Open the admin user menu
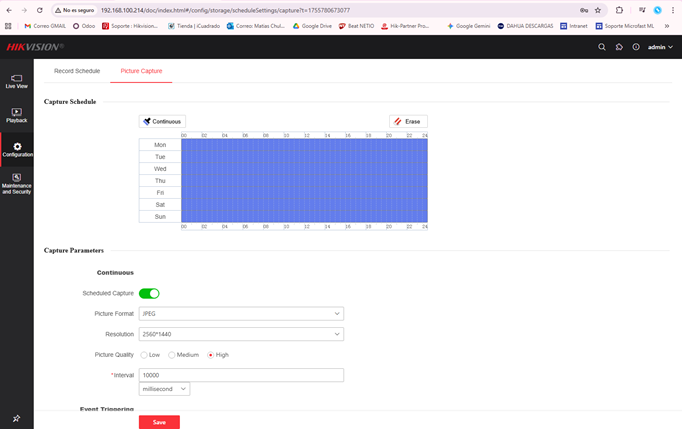Screen dimensions: 682x429 pyautogui.click(x=660, y=47)
